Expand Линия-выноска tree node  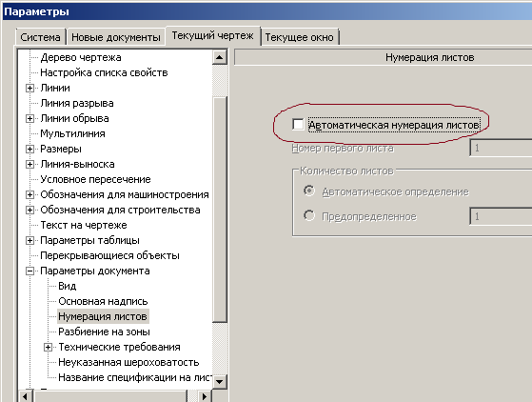[x=30, y=165]
